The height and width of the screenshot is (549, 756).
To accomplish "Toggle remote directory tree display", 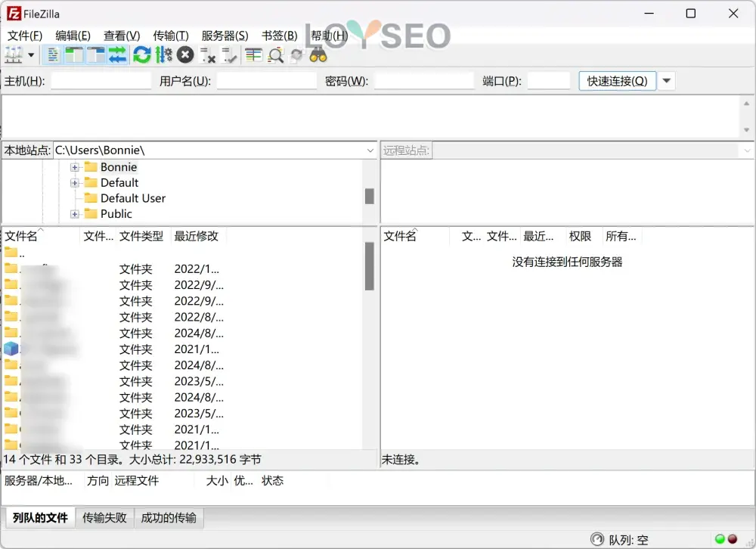I will pyautogui.click(x=95, y=55).
